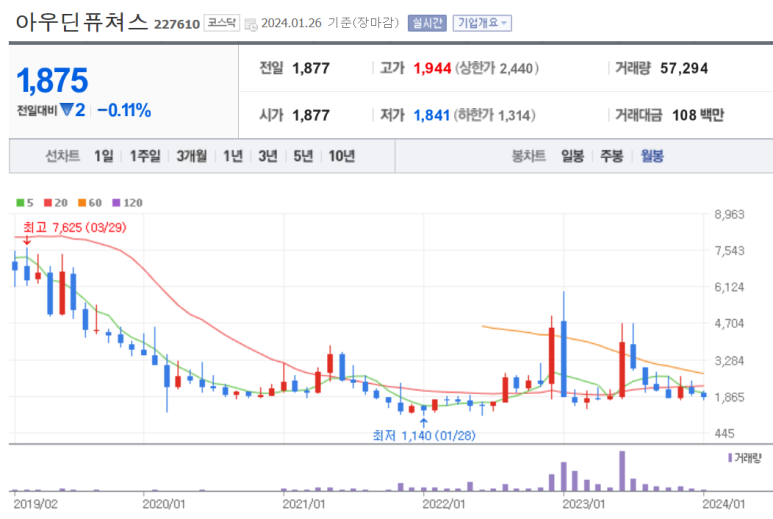The height and width of the screenshot is (519, 773).
Task: Click the 전일 price 1,877
Action: pyautogui.click(x=311, y=68)
